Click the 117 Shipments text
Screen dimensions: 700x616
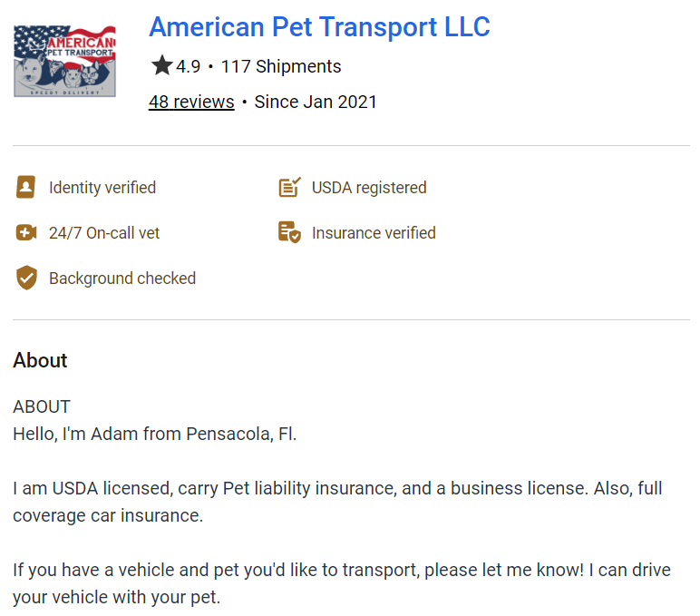281,66
